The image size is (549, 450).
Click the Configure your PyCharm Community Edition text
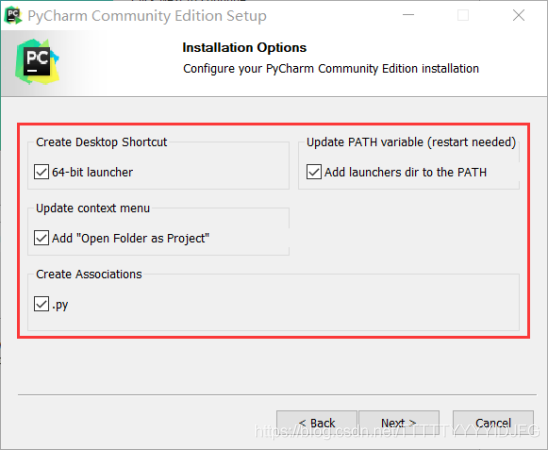tap(331, 68)
